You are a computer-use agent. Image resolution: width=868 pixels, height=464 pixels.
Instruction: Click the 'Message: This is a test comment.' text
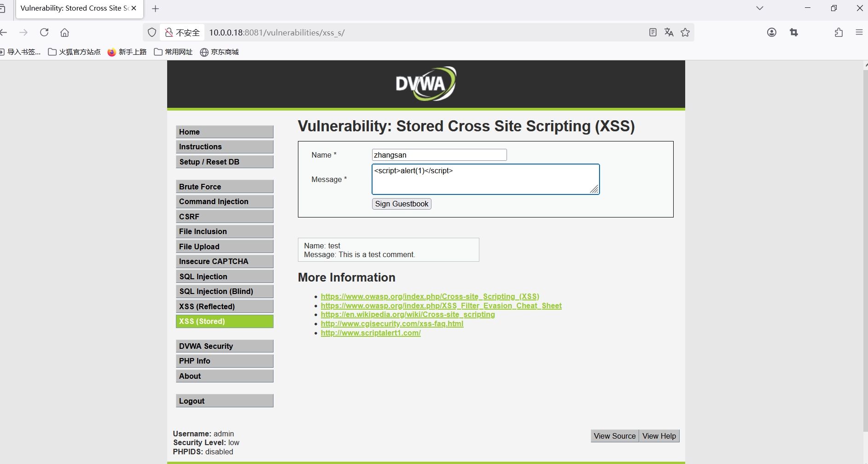[x=360, y=254]
